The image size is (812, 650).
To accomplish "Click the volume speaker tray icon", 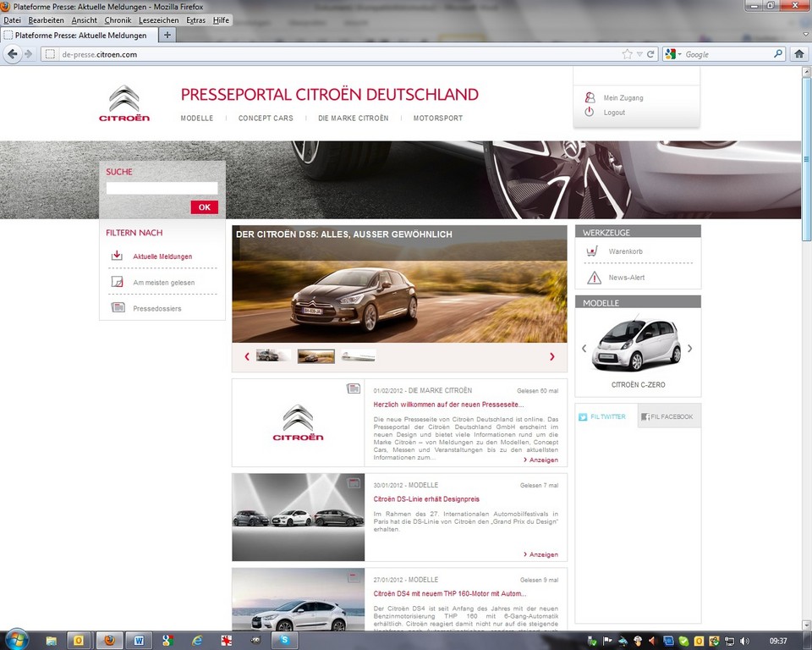I will point(745,641).
